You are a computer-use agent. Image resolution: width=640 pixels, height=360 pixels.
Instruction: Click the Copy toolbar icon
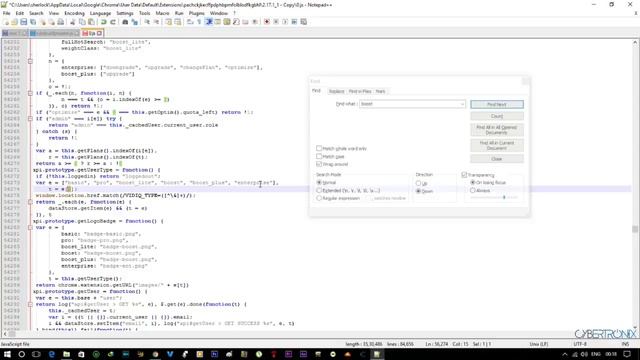click(82, 22)
